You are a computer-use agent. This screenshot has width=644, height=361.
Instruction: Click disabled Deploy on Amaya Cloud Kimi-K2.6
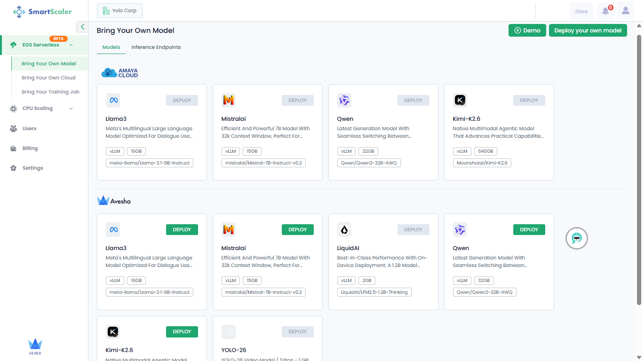(x=529, y=100)
